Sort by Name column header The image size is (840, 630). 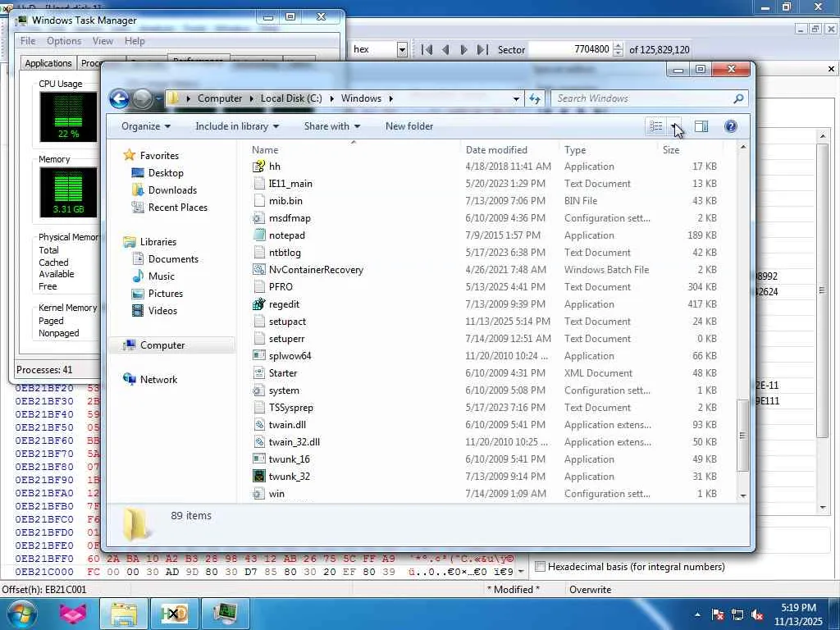pyautogui.click(x=353, y=150)
